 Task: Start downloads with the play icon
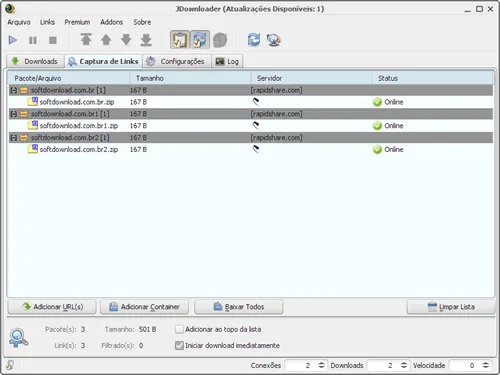pos(13,40)
